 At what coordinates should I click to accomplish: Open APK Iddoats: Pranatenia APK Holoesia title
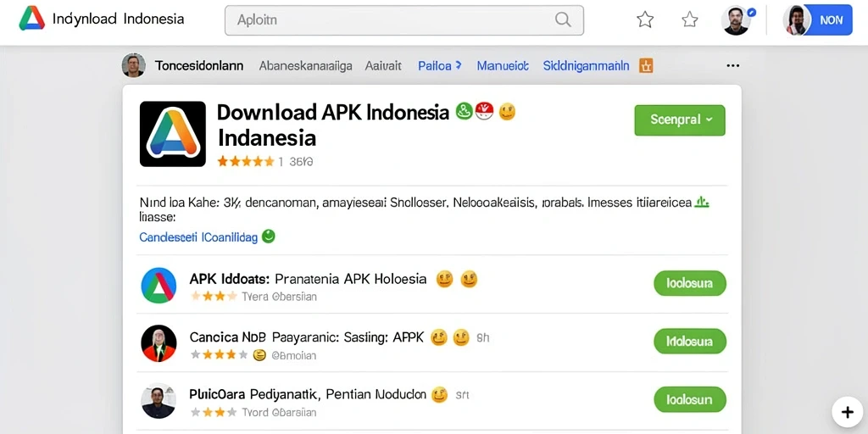click(308, 278)
